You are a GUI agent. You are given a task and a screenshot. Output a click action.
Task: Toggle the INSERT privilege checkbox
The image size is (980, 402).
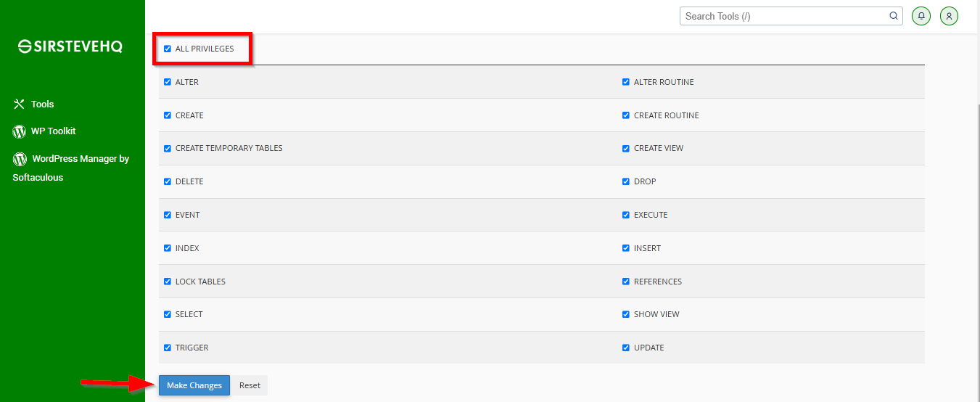coord(626,248)
